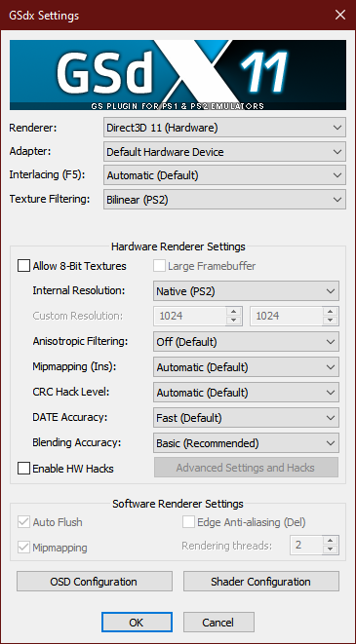Expand the Adapter combo box
This screenshot has width=356, height=644.
224,152
